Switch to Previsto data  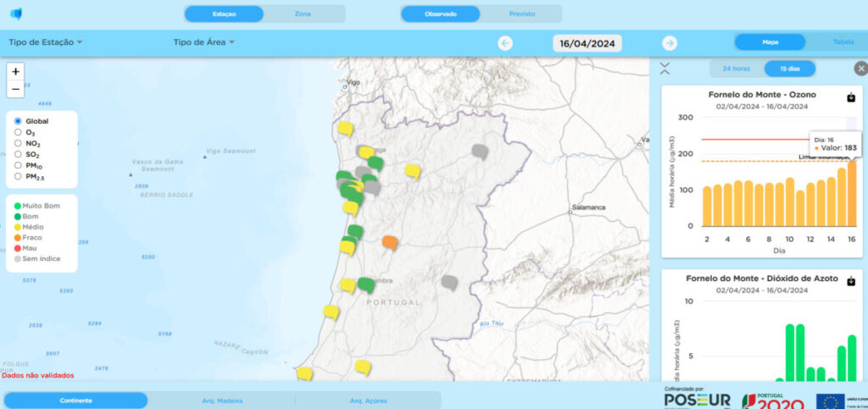point(521,14)
